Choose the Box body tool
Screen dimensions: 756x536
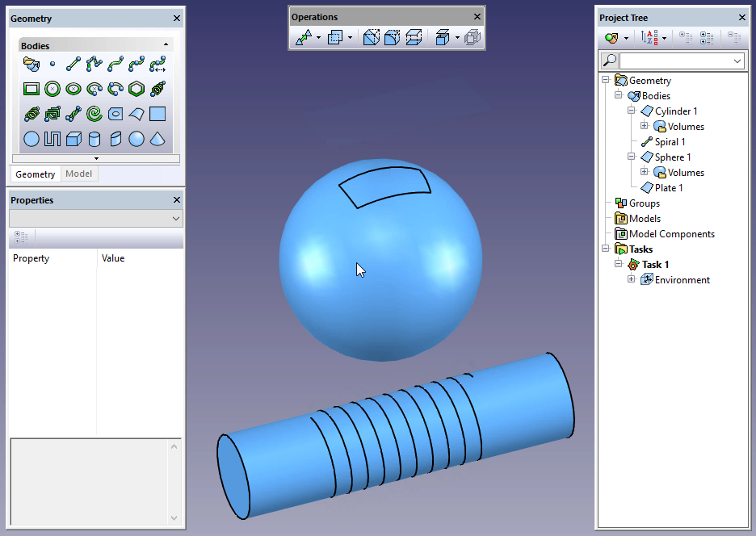pos(73,139)
